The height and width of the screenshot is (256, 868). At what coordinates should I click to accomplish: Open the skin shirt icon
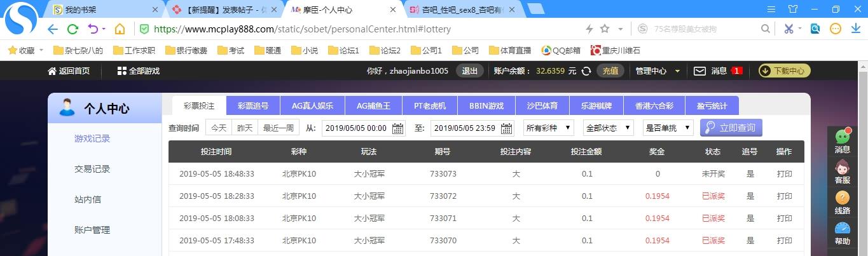tap(792, 10)
